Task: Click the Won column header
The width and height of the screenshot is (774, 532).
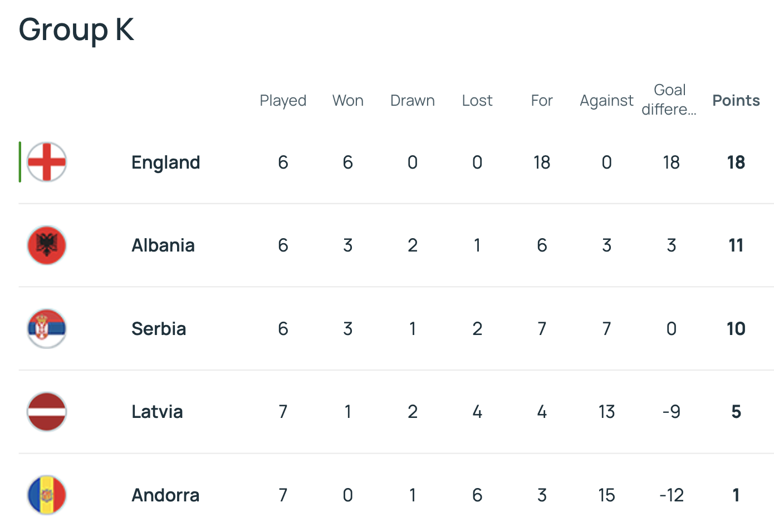Action: click(x=347, y=100)
